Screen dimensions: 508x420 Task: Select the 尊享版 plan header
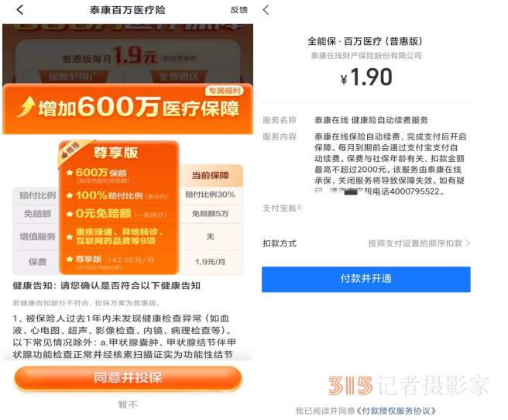(x=115, y=153)
